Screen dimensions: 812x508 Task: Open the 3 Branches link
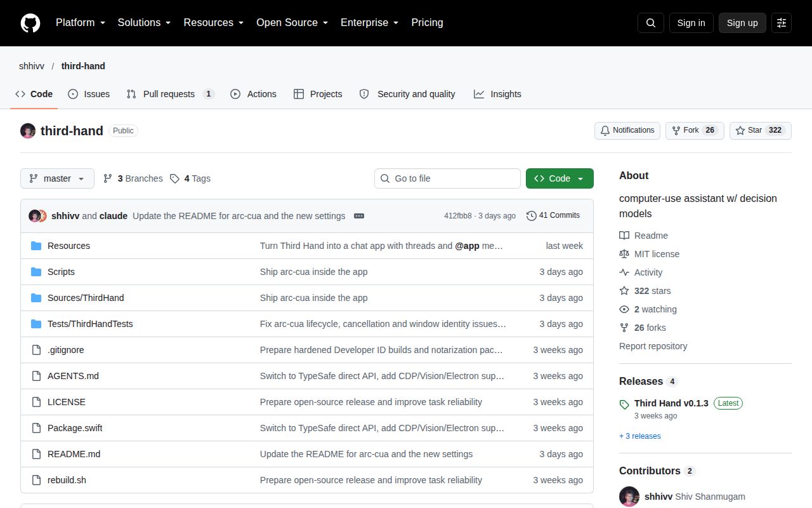tap(133, 178)
